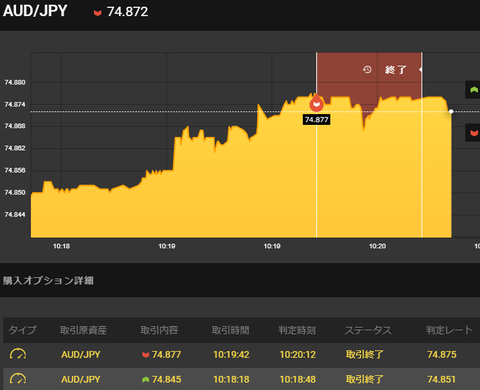Click the green up-arrow HIGH button
The height and width of the screenshot is (390, 480).
point(473,90)
